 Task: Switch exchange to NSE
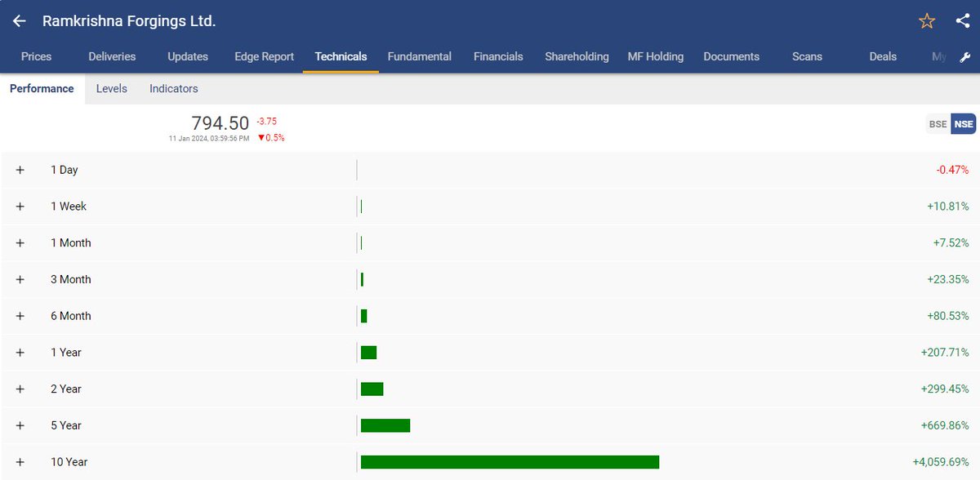964,124
